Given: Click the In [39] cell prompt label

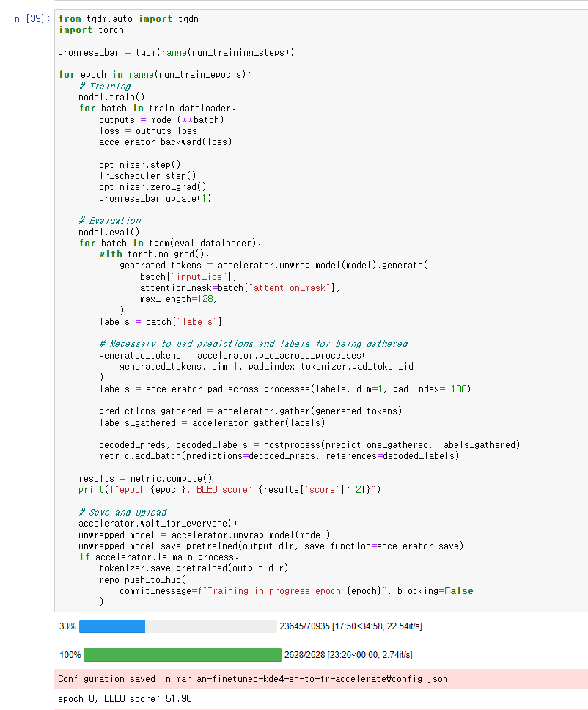Looking at the screenshot, I should coord(30,18).
